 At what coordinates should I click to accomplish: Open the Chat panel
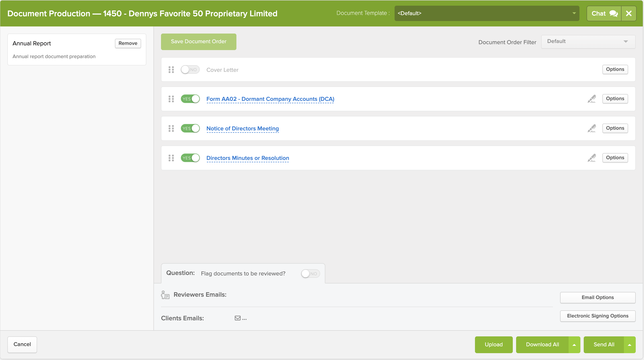(604, 13)
